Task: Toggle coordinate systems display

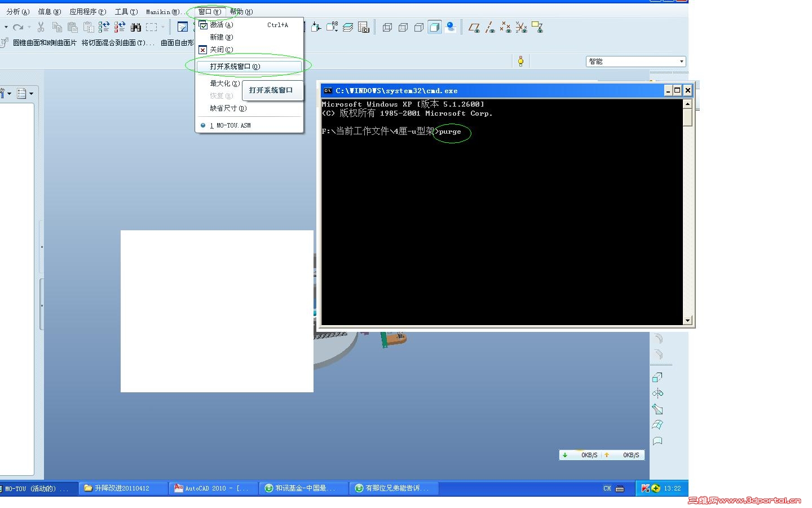Action: coord(522,27)
